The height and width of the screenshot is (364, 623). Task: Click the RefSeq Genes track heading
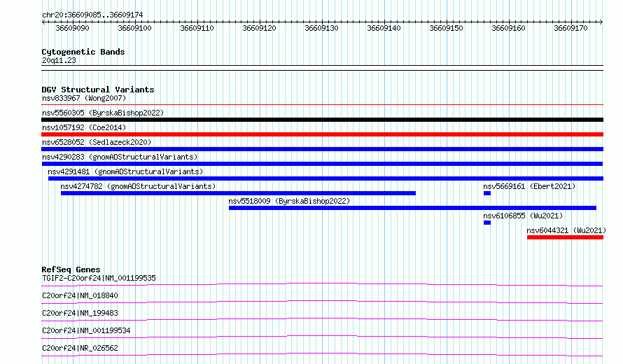(x=71, y=269)
